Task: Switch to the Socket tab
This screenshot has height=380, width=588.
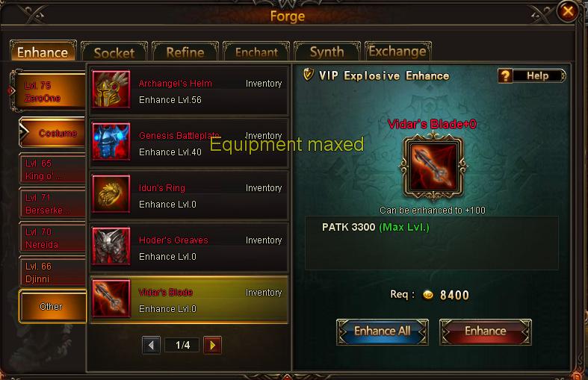Action: [114, 52]
